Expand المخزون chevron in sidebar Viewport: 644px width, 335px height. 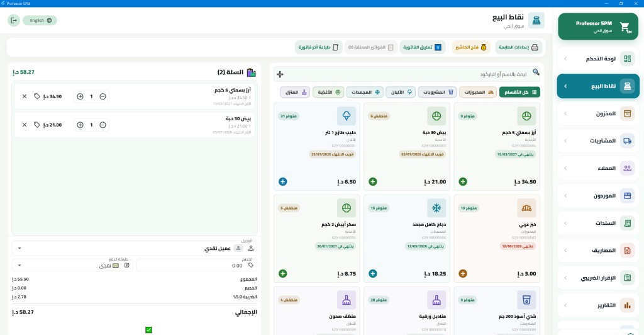[565, 113]
